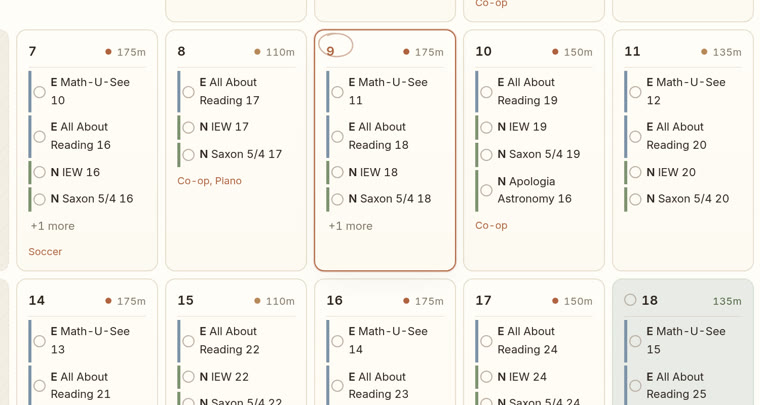The image size is (760, 405).
Task: Click the 150m total on day 17
Action: 578,301
